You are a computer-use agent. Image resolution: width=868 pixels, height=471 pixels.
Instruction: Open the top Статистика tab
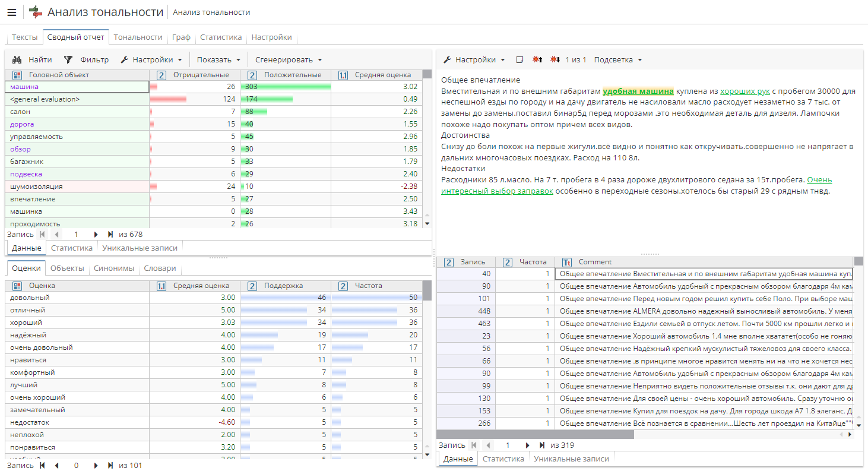(221, 37)
